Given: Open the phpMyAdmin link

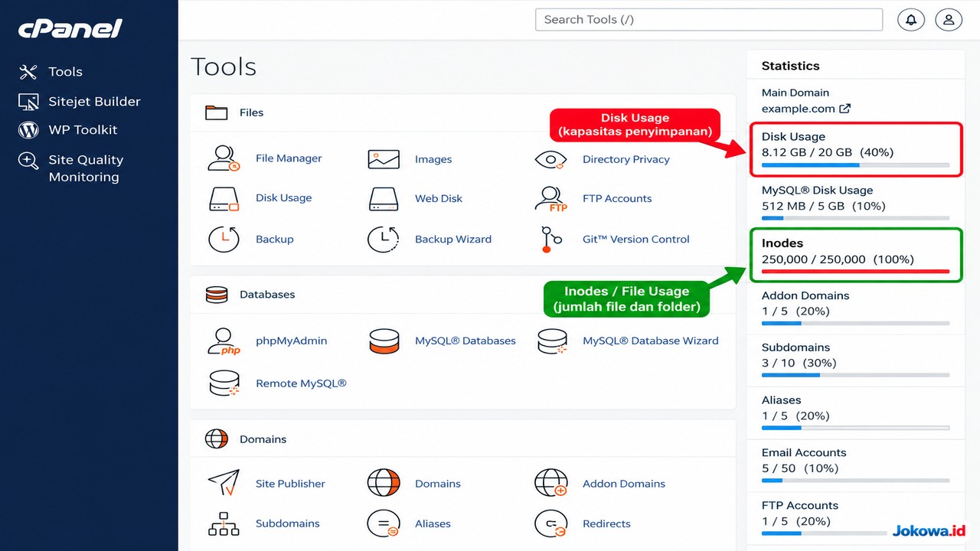Looking at the screenshot, I should tap(291, 341).
